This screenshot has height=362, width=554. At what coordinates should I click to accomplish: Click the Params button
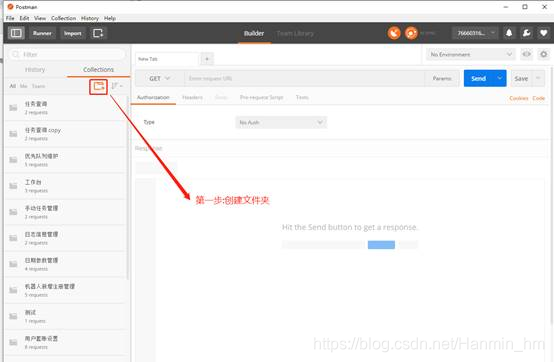tap(442, 78)
